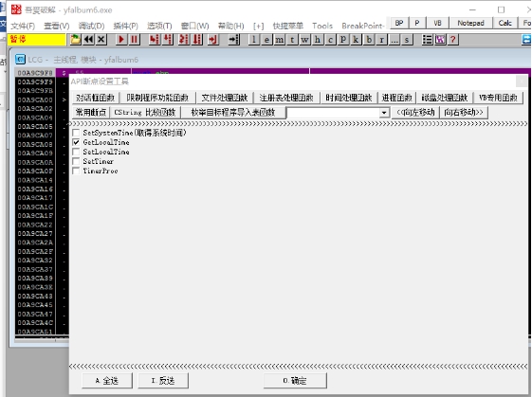Viewport: 532px width, 397px height.
Task: Switch to 注册表处理函数 category
Action: point(286,98)
